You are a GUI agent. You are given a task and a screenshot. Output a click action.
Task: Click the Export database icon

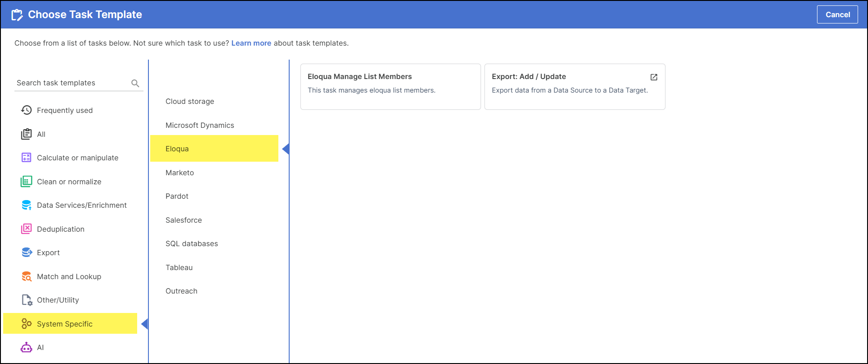coord(27,252)
